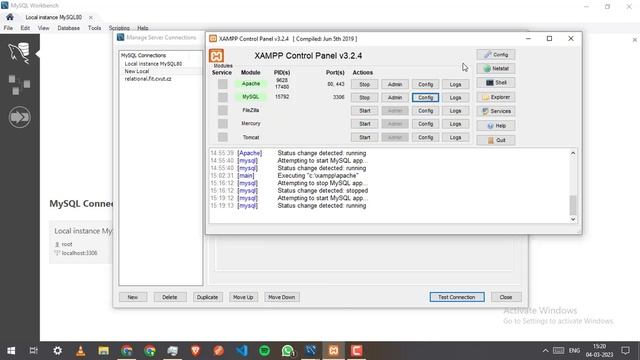Screen dimensions: 640x360
Task: Open the File menu in Workbench
Action: click(8, 28)
